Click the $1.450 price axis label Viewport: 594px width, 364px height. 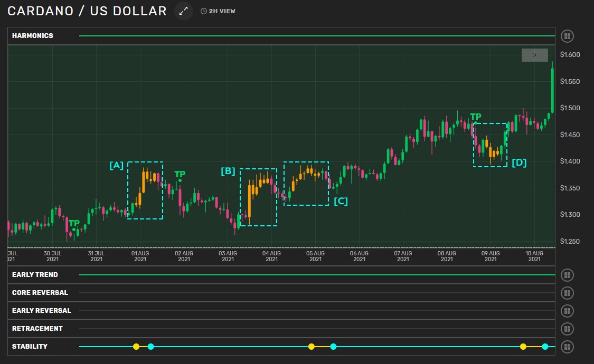570,135
